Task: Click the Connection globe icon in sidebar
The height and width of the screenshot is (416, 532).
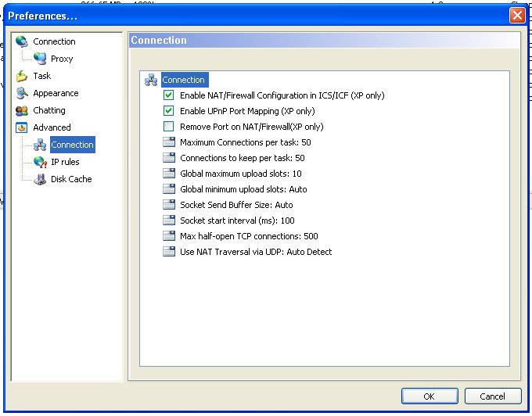Action: 21,41
